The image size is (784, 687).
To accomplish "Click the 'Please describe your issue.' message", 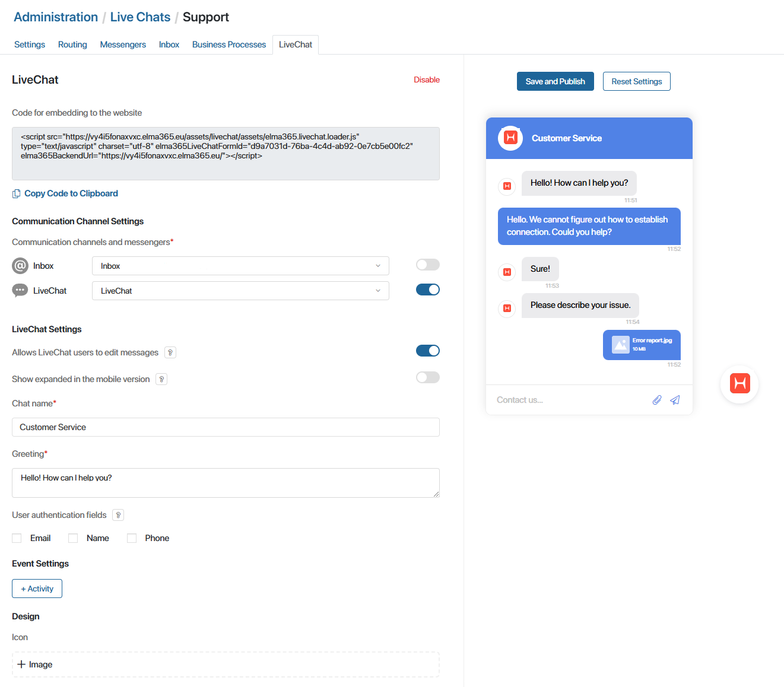I will click(x=580, y=306).
